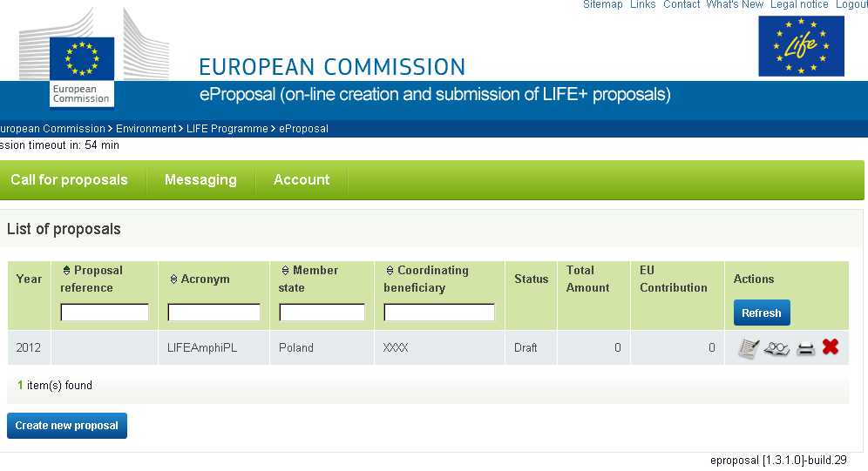Click Create new proposal button

[67, 426]
